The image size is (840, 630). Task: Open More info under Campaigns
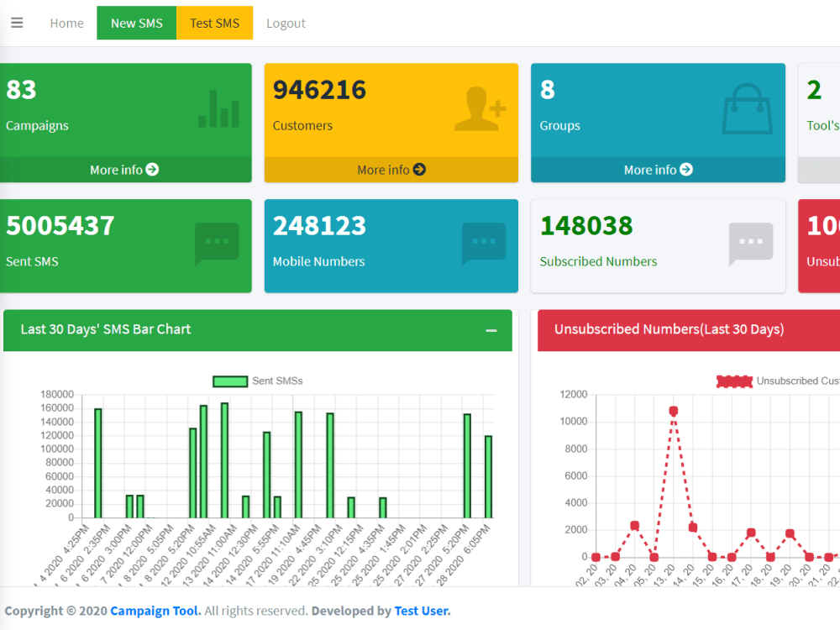[x=124, y=170]
